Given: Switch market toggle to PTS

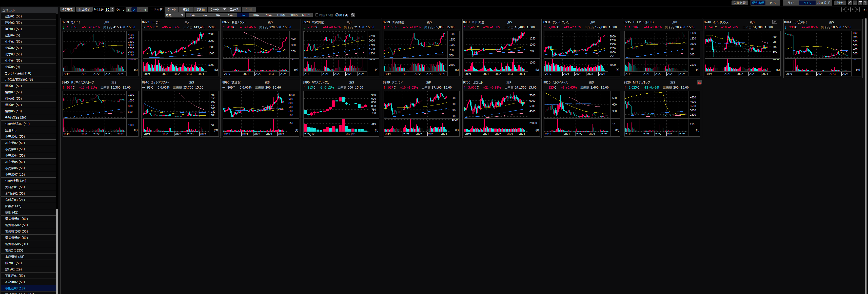Looking at the screenshot, I should pyautogui.click(x=773, y=3).
